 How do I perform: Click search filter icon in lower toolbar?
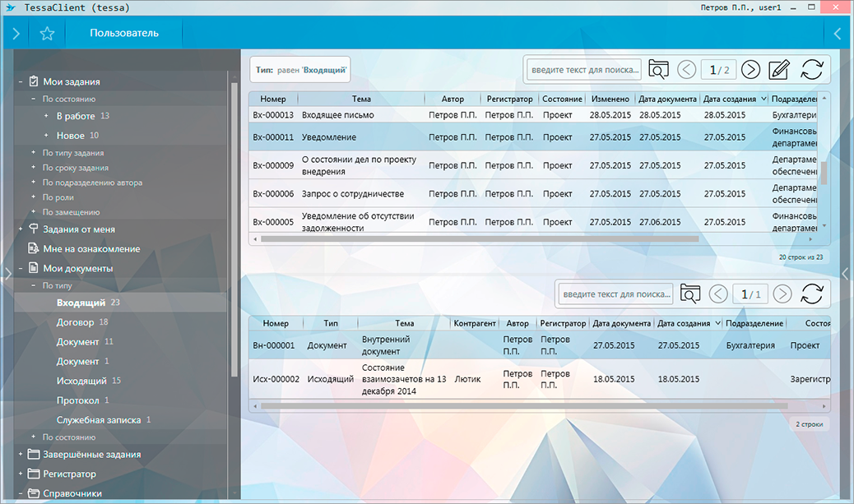[x=689, y=294]
